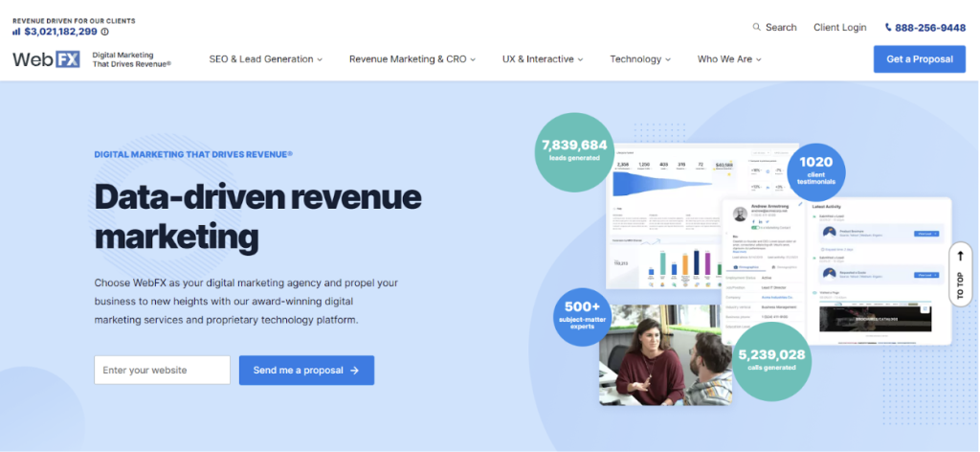Click the $3,021,182,299 revenue figure
The height and width of the screenshot is (452, 980).
point(60,32)
